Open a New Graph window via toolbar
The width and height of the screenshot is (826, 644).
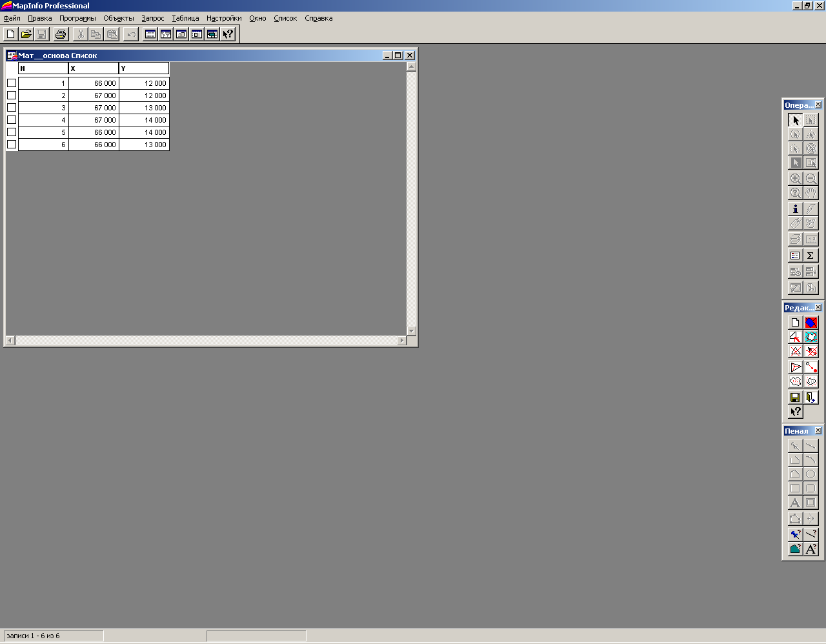[x=181, y=34]
